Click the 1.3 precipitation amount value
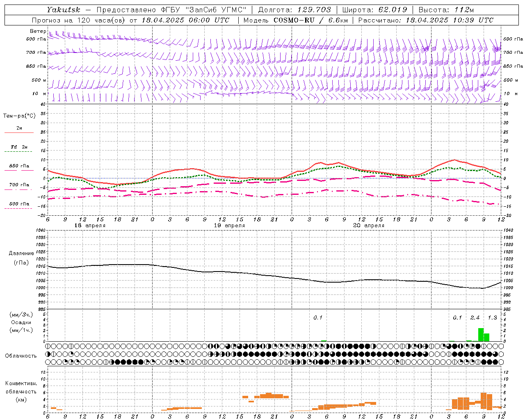Screen dimensions: 525x420 coord(492,317)
